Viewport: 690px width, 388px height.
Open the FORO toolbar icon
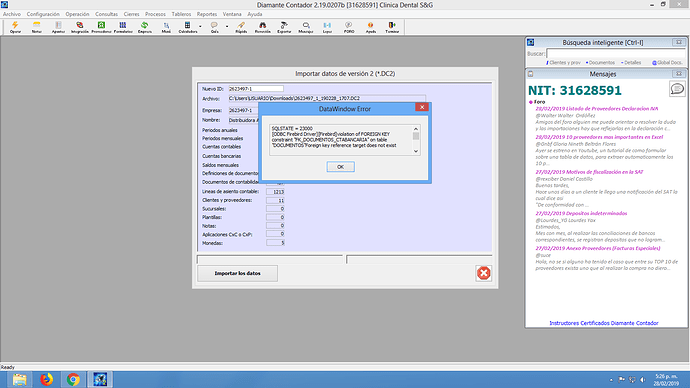pyautogui.click(x=349, y=27)
